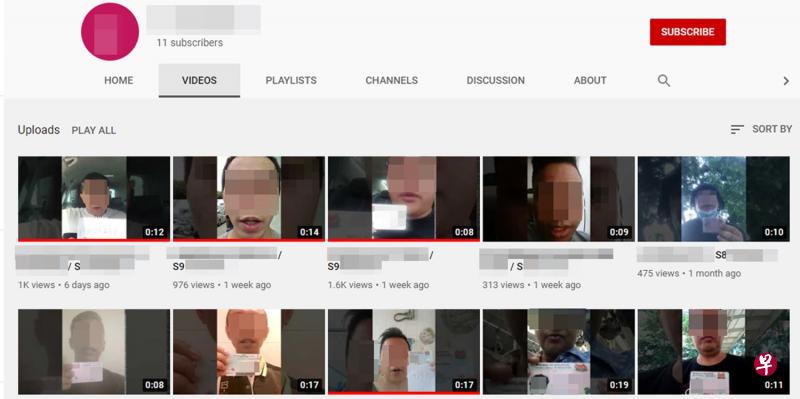Go to the CHANNELS tab
Viewport: 800px width, 399px height.
click(391, 81)
